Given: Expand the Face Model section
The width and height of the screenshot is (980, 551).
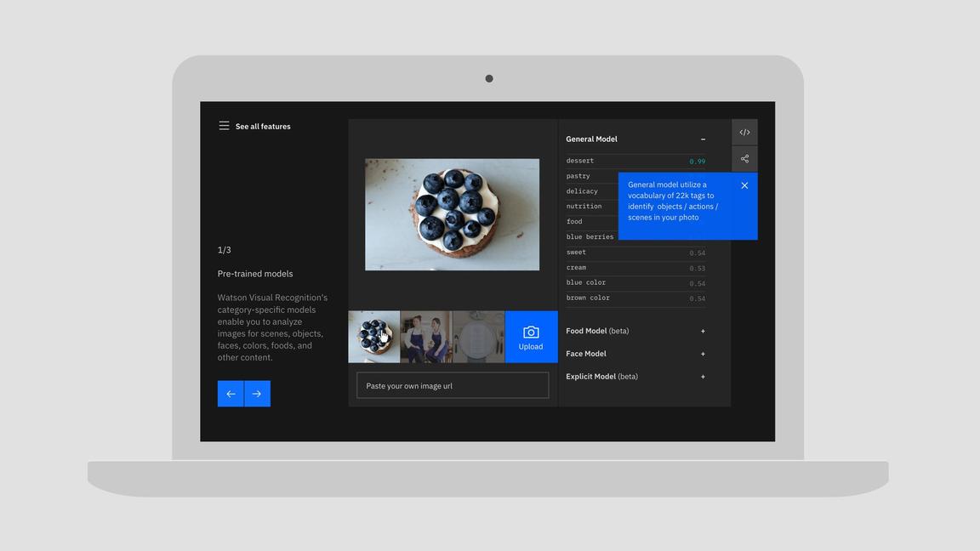Looking at the screenshot, I should [703, 354].
